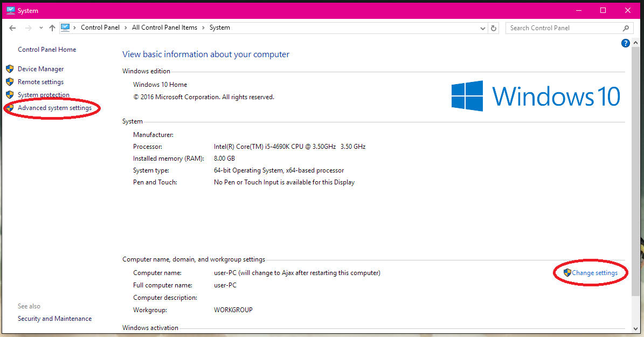The height and width of the screenshot is (337, 644).
Task: Click the forward navigation arrow
Action: (x=29, y=28)
